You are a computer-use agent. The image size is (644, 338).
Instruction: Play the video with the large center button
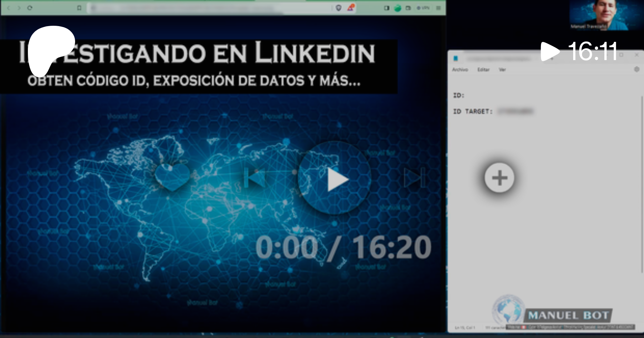tap(335, 178)
